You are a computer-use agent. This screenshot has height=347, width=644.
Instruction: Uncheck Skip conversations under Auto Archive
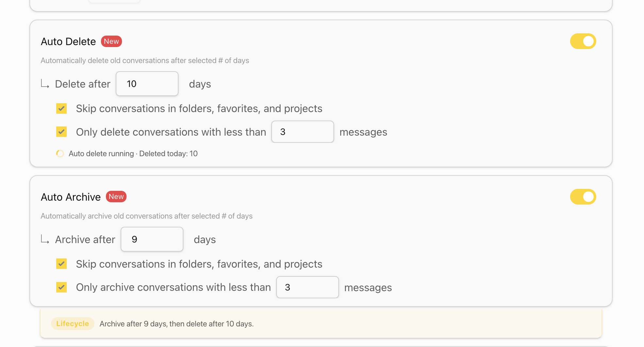coord(61,264)
